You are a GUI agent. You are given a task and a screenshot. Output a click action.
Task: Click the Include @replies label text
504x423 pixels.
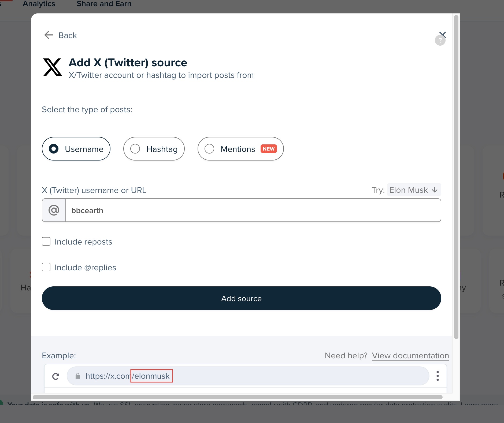click(x=85, y=268)
